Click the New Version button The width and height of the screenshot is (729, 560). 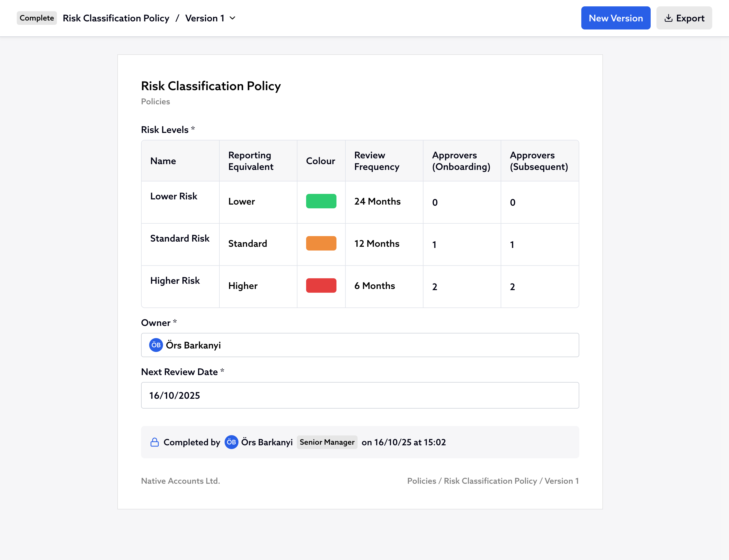tap(615, 18)
